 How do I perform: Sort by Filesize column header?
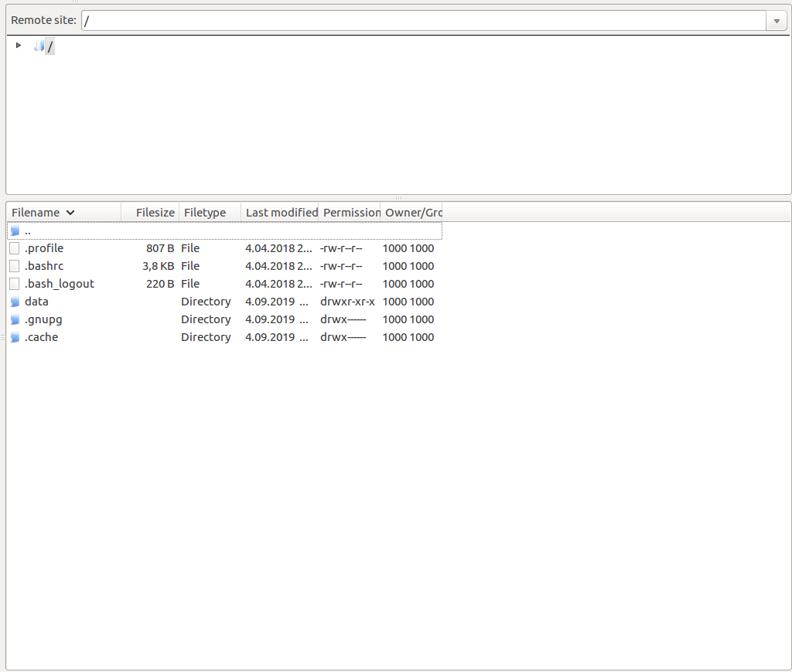coord(150,213)
